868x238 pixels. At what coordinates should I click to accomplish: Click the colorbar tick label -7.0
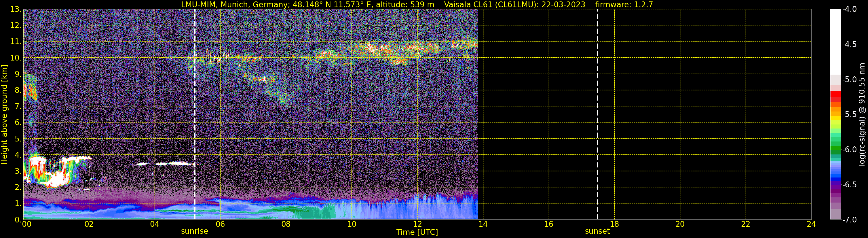point(850,220)
